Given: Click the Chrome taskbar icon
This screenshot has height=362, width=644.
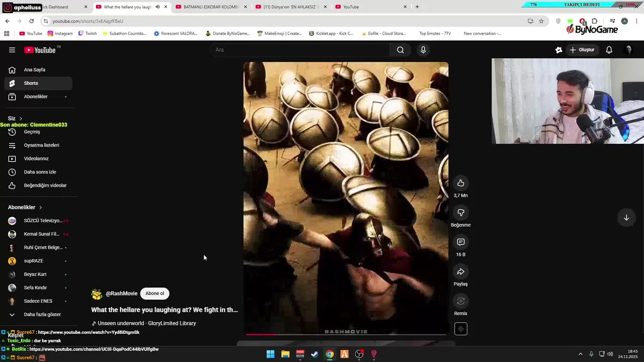Looking at the screenshot, I should 329,354.
